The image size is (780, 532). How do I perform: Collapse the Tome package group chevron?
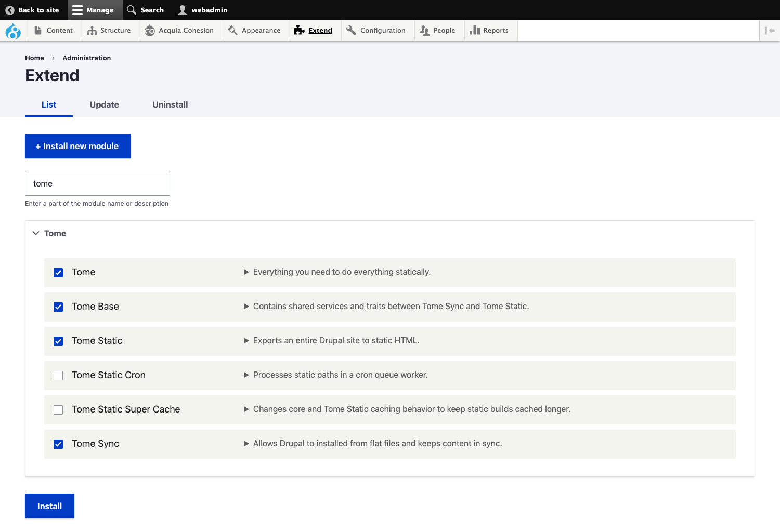[x=36, y=233]
